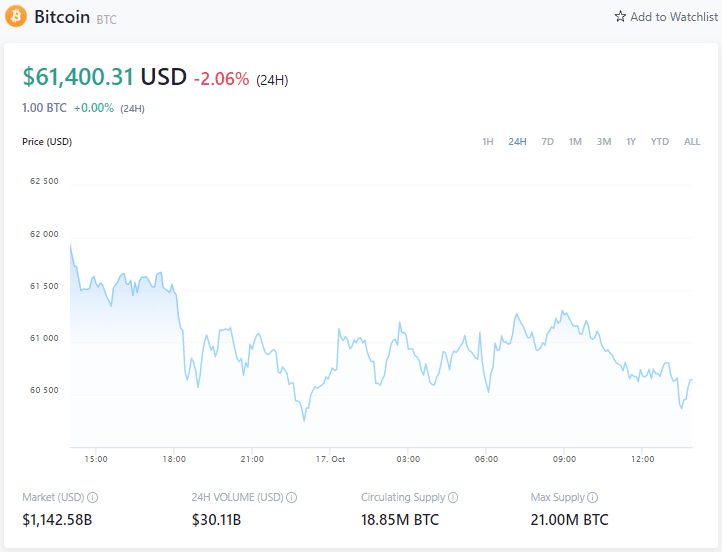Click the 62 500 y-axis label
Screen dimensions: 722x552
point(44,181)
